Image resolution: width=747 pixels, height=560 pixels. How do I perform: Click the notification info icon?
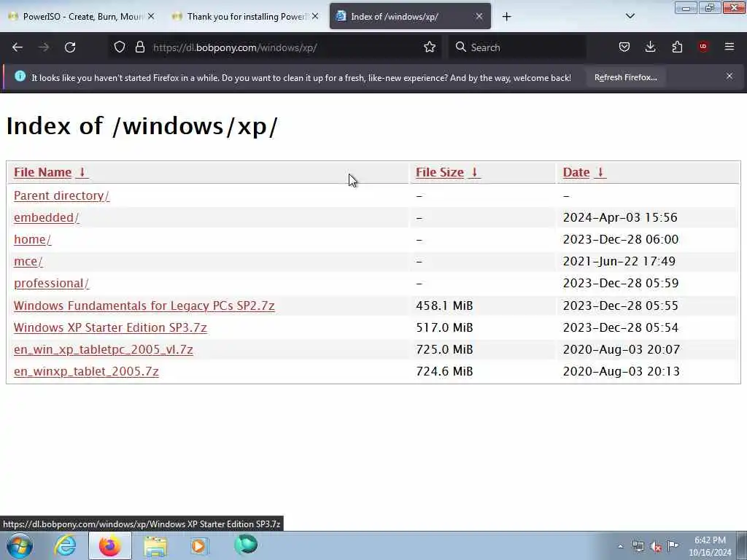[x=20, y=76]
